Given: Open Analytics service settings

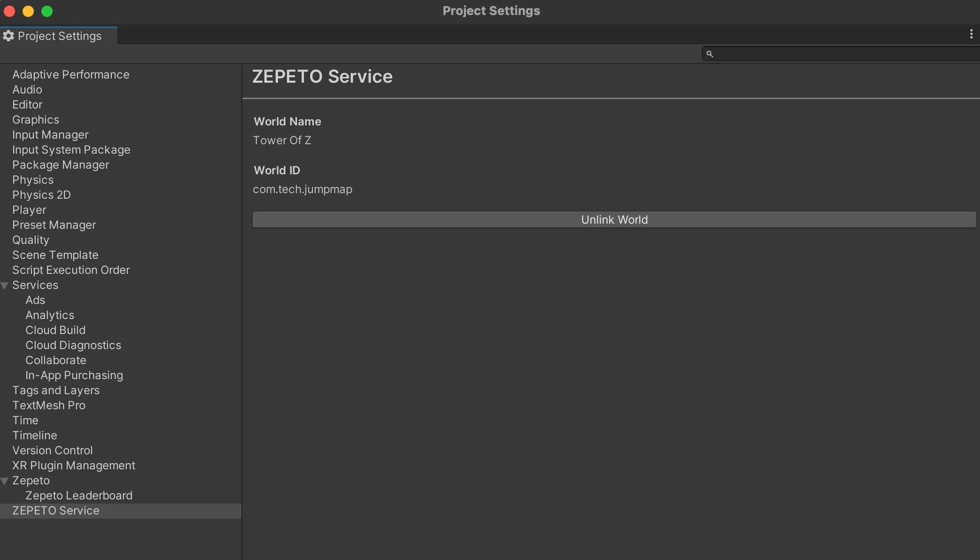Looking at the screenshot, I should pos(50,315).
